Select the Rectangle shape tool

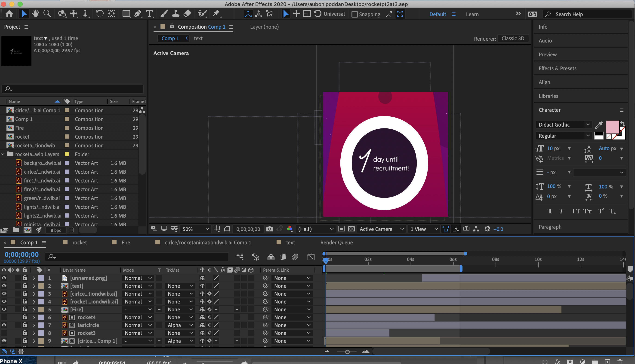(x=126, y=14)
